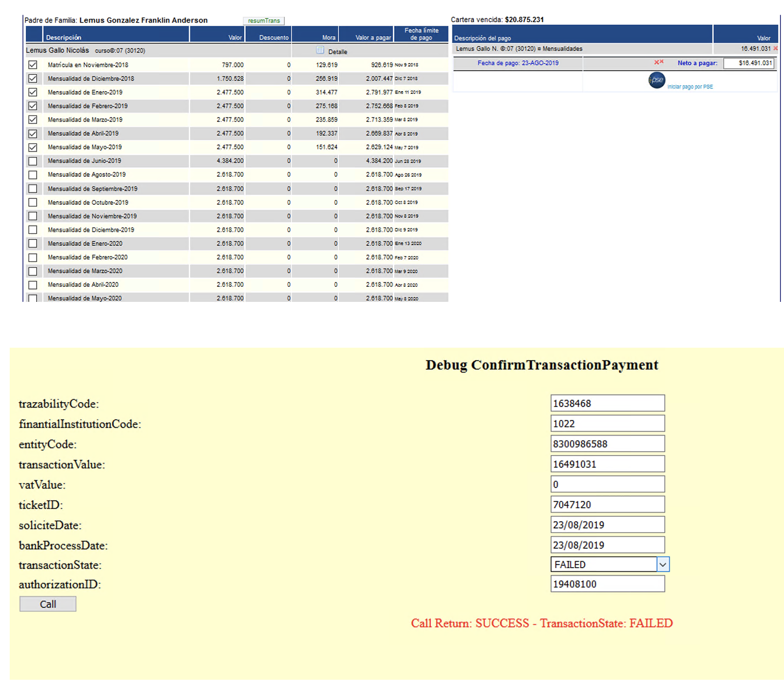Image resolution: width=784 pixels, height=690 pixels.
Task: Focus the trazabilityCode input field
Action: (608, 403)
